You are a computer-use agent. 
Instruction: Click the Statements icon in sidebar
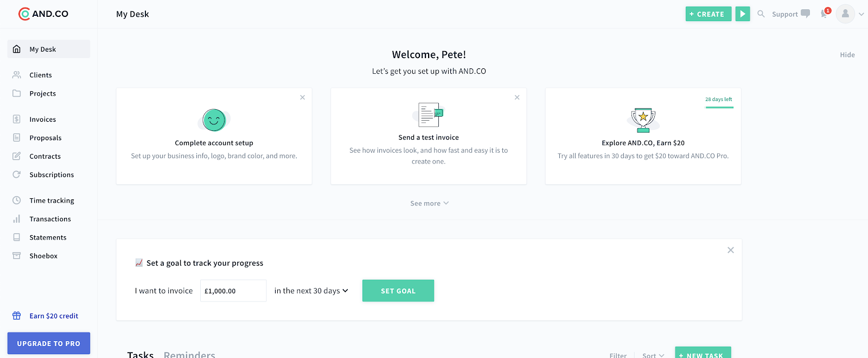point(17,237)
